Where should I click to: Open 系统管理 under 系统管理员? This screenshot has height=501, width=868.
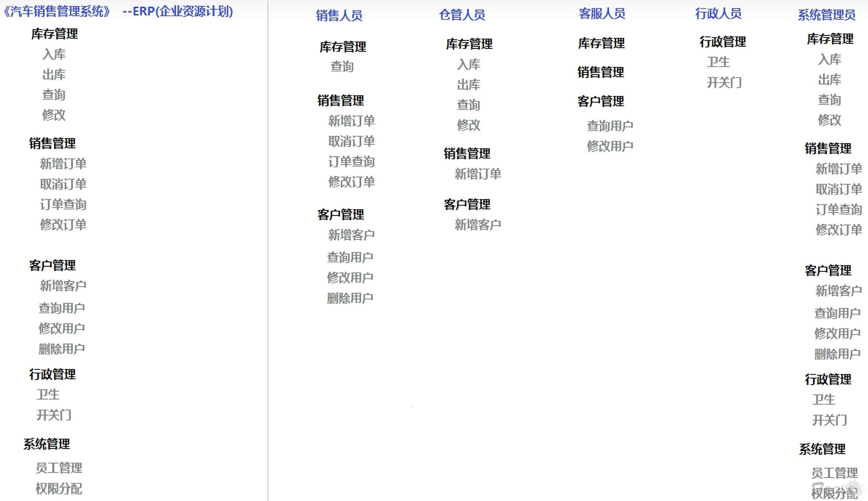[823, 449]
